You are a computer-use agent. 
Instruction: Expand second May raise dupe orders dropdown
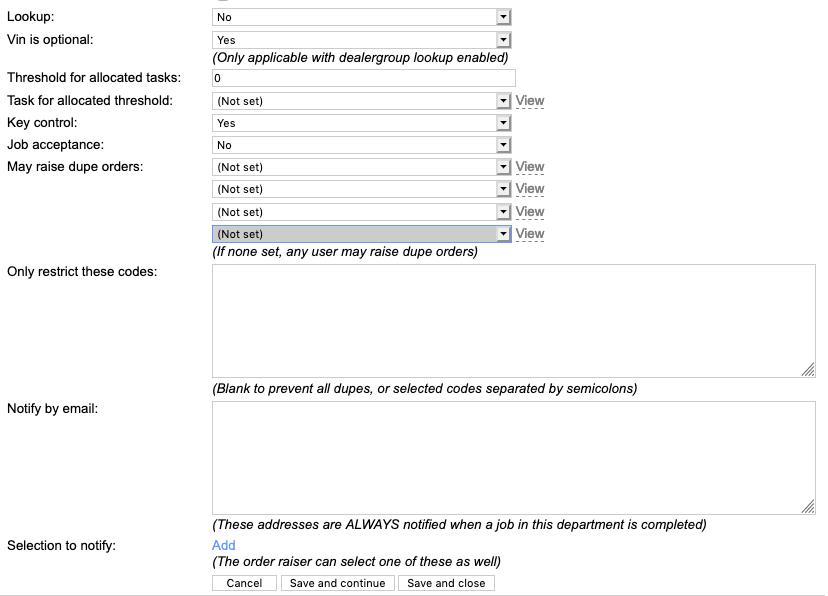(x=361, y=189)
